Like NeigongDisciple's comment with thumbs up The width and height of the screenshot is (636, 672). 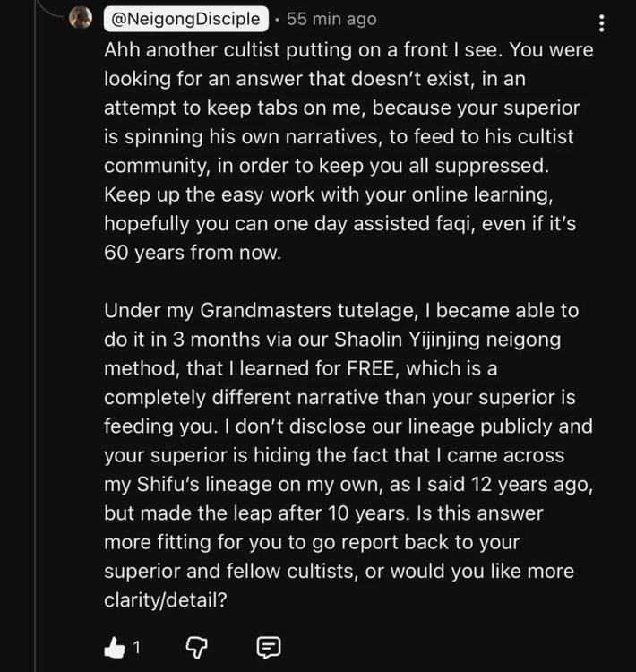point(114,647)
